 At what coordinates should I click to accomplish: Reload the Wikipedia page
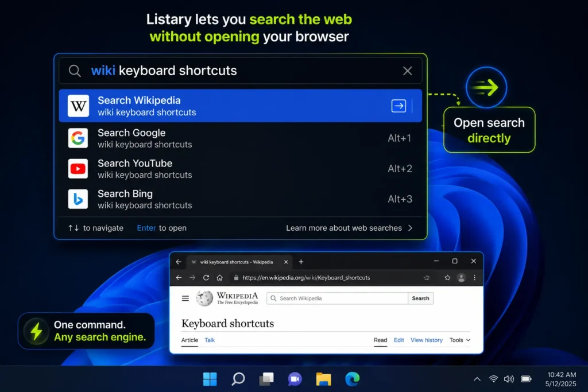pos(206,278)
